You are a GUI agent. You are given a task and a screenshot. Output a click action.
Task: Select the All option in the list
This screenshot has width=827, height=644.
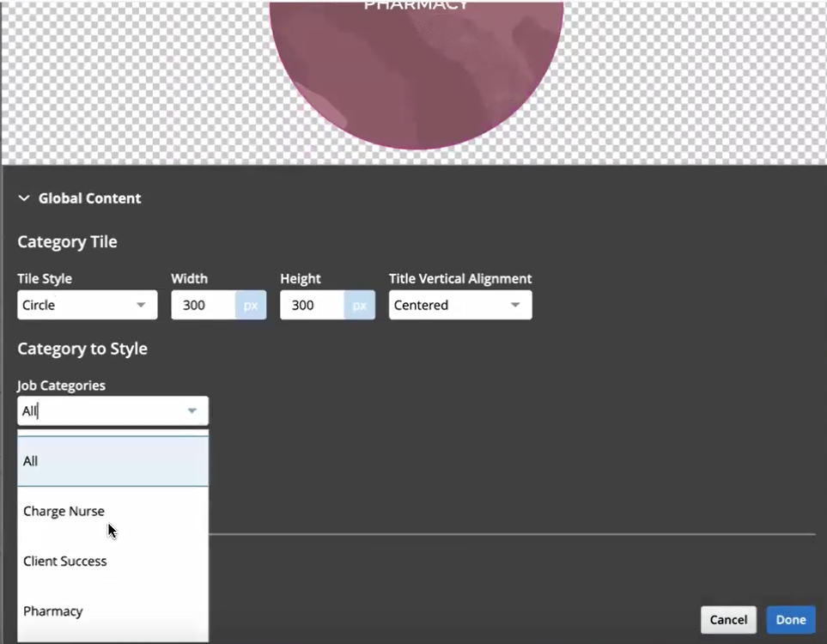112,461
